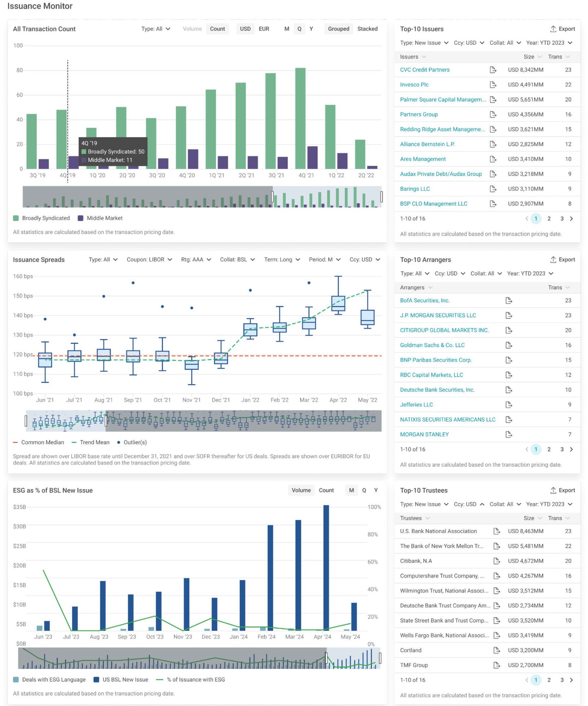Switch Transaction Count chart to Stacked view
Viewport: 588px width, 706px height.
(x=367, y=29)
